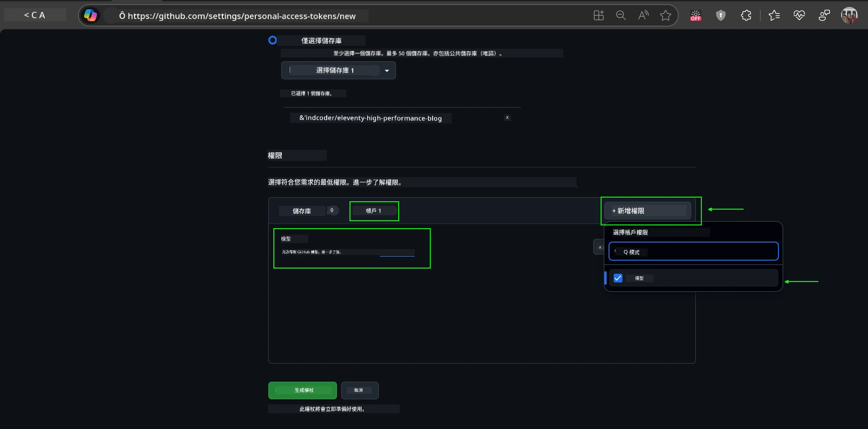The width and height of the screenshot is (868, 429).
Task: Uncheck the 模型 permission checkbox
Action: 617,278
